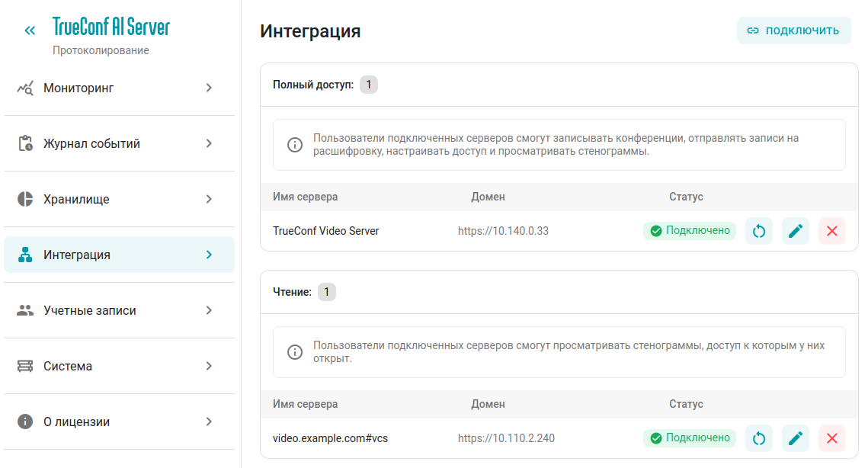
Task: Click the Протоколирование subtitle
Action: [101, 50]
